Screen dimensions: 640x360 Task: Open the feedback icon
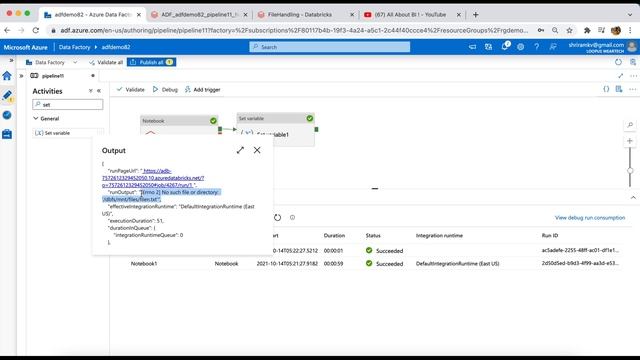[x=553, y=47]
